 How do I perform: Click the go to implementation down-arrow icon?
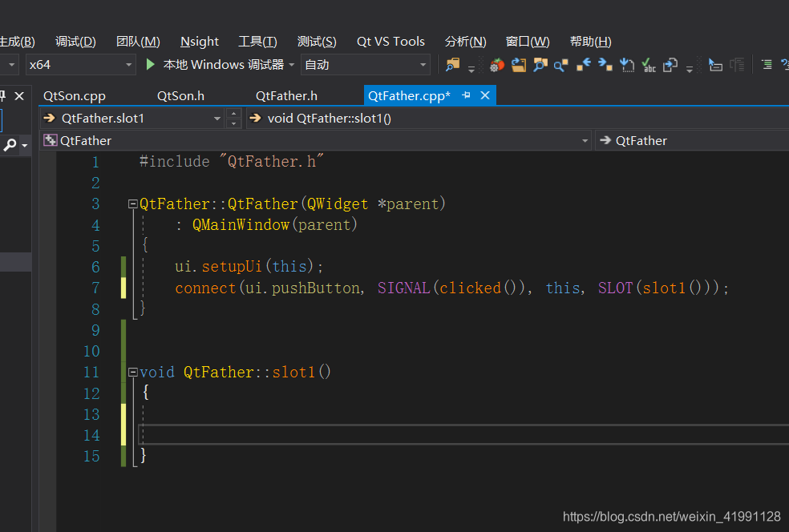tap(627, 65)
